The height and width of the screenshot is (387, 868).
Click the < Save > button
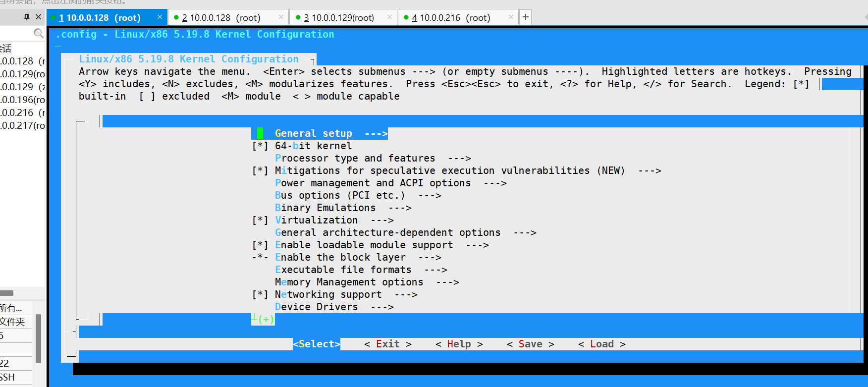(x=530, y=344)
